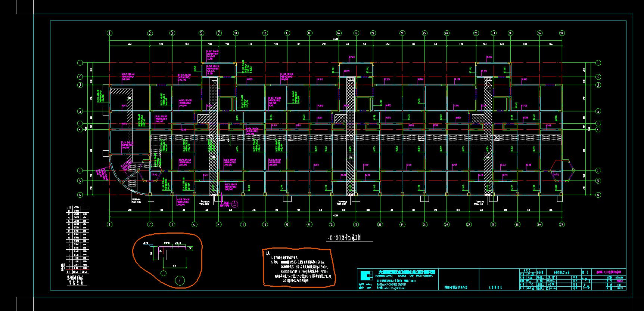Pick the right-side axis bubble A
Screen dimensions: 644x311
pyautogui.click(x=598, y=195)
